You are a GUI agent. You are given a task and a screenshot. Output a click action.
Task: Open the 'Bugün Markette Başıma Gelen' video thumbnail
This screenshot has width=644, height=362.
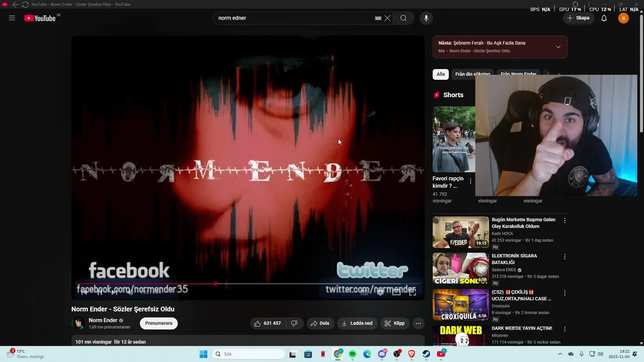pyautogui.click(x=461, y=232)
